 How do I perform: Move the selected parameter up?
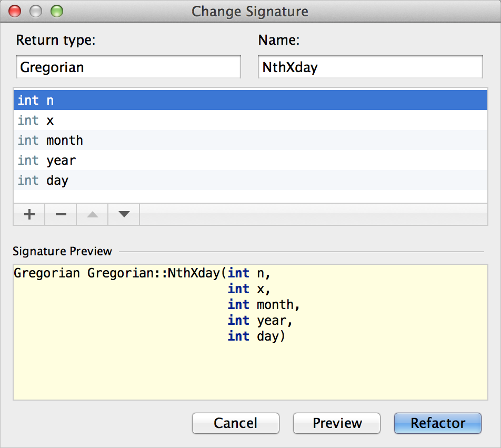(x=92, y=214)
